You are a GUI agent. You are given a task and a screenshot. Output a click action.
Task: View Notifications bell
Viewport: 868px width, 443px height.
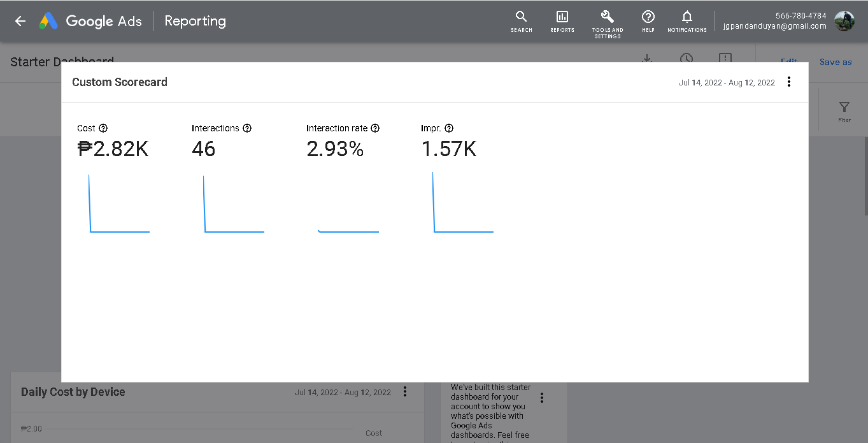point(687,21)
